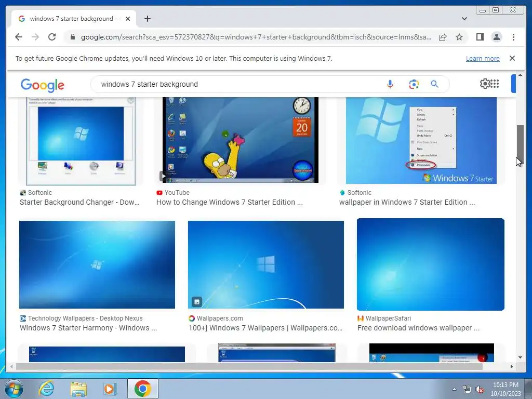Click the Wallpapers.com source label
Viewport: 532px width, 399px height.
click(220, 318)
